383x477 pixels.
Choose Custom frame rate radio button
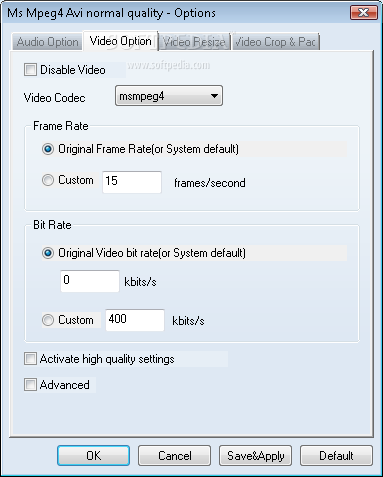[x=48, y=180]
